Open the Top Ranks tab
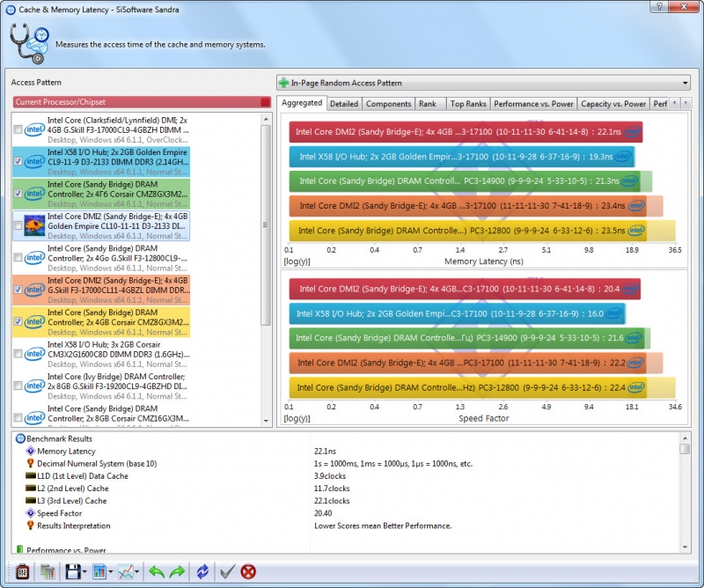The image size is (704, 588). [468, 104]
